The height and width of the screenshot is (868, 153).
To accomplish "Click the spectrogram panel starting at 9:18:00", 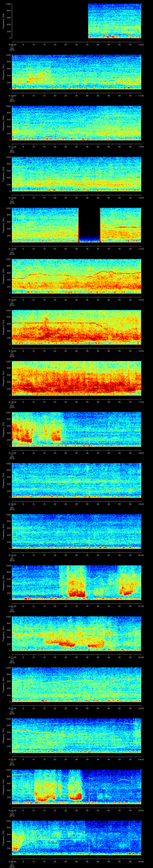I will tap(77, 481).
